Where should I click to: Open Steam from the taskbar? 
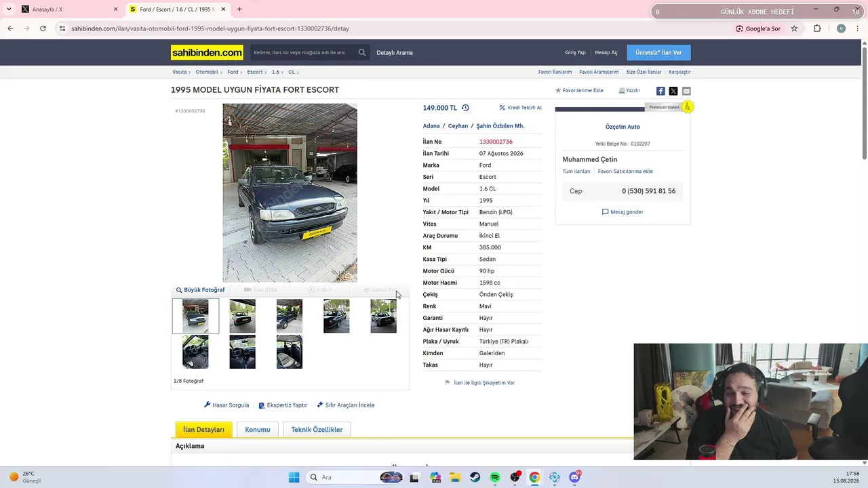click(475, 477)
